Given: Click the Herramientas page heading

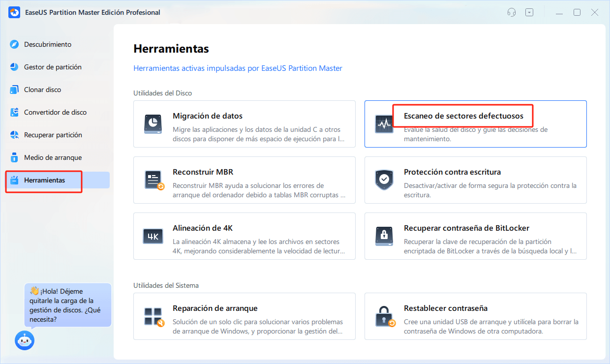Looking at the screenshot, I should pos(171,49).
